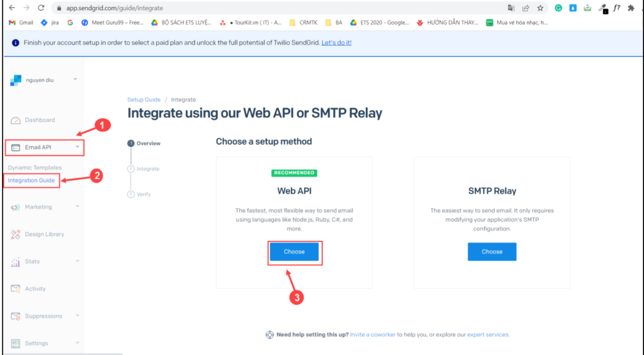Open the BỘ SÁCH ETS LUYỆ... bookmark
The width and height of the screenshot is (644, 355).
click(x=182, y=23)
